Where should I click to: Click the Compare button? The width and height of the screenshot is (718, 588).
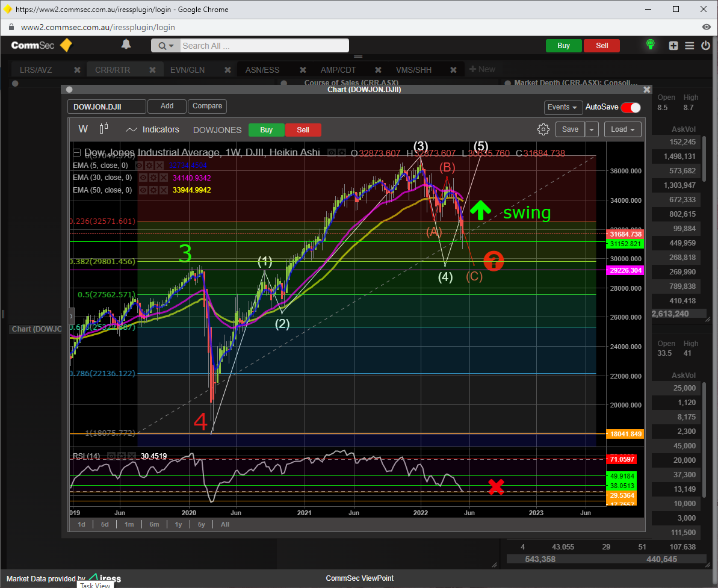tap(207, 106)
